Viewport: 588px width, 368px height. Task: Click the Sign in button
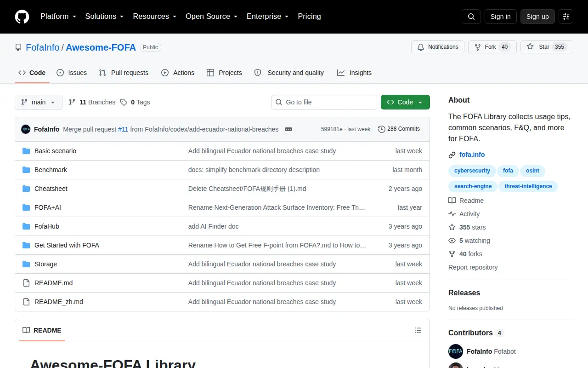(x=500, y=17)
